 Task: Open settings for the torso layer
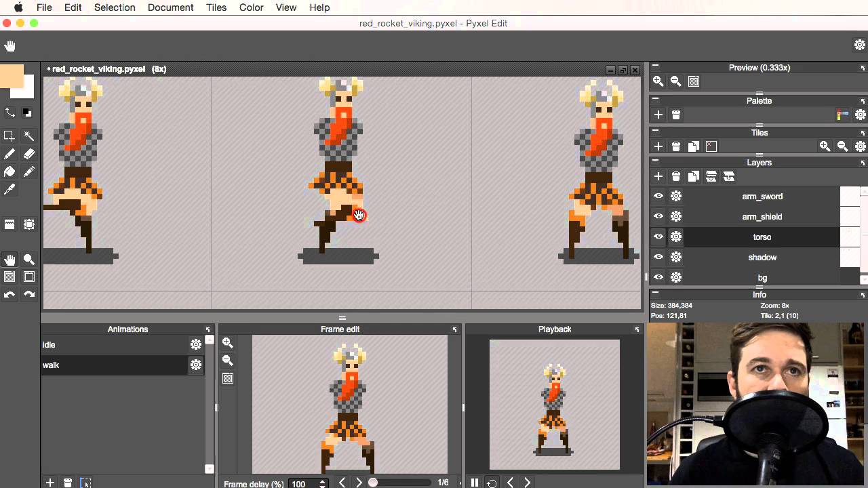tap(676, 237)
